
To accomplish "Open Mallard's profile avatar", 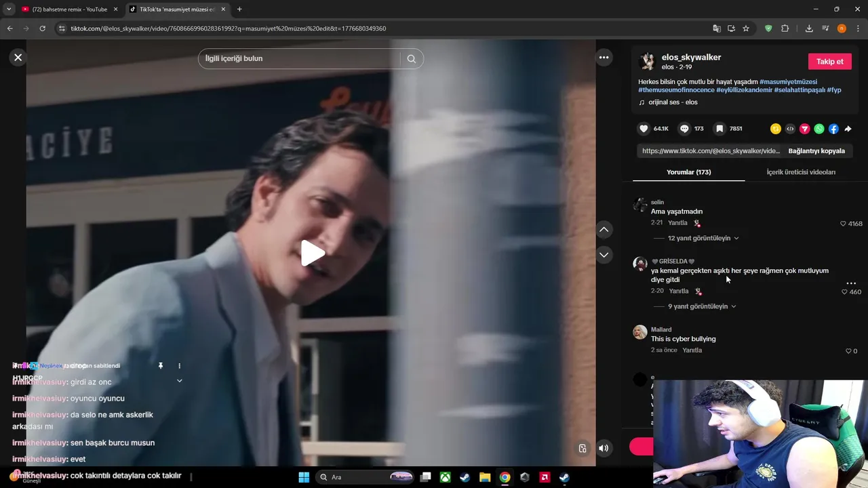I will click(x=640, y=332).
